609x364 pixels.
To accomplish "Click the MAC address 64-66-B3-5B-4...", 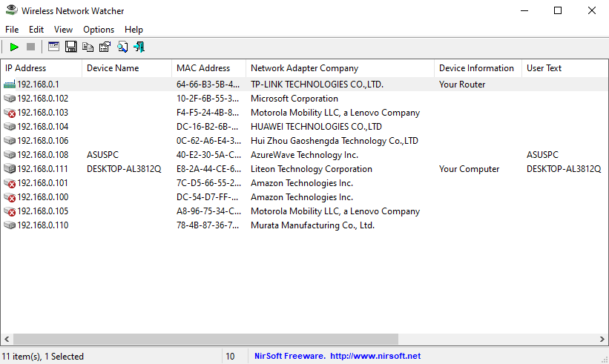I will point(208,85).
